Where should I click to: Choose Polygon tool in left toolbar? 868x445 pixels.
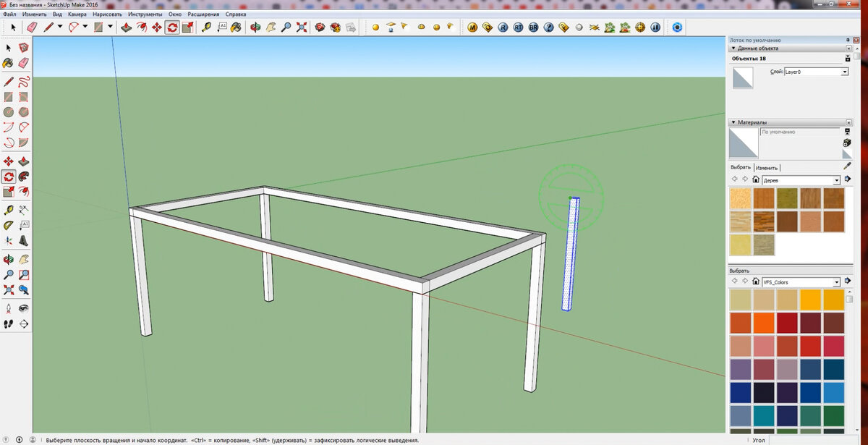[x=24, y=113]
